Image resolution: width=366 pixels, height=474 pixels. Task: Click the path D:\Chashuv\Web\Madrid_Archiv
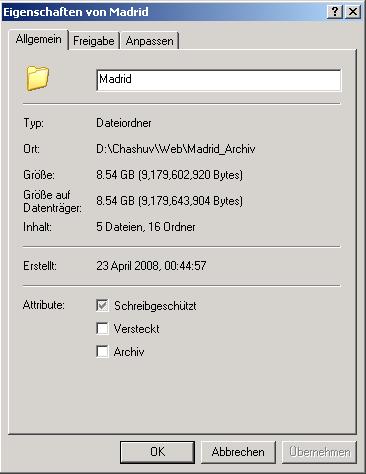click(176, 149)
